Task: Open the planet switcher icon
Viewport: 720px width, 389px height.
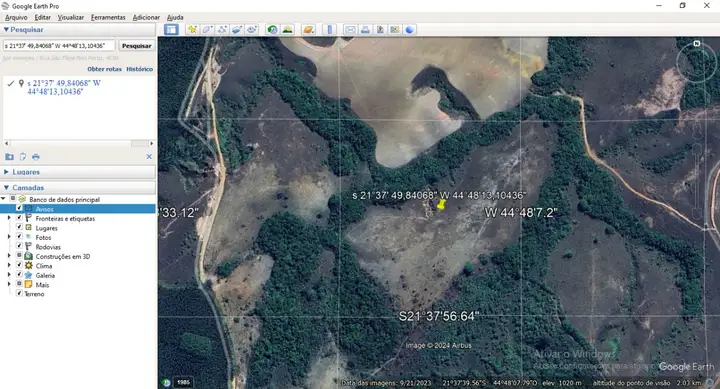Action: 308,29
